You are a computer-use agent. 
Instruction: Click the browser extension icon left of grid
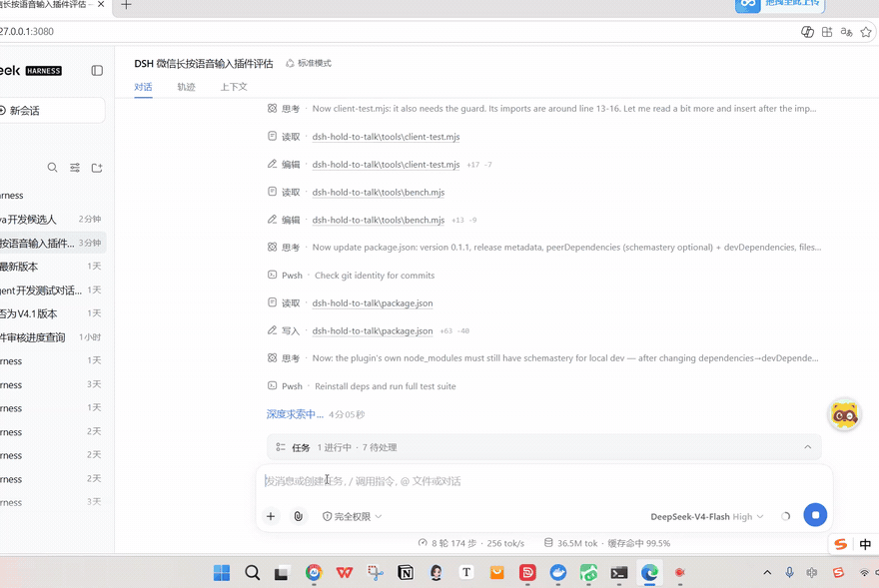coord(807,32)
